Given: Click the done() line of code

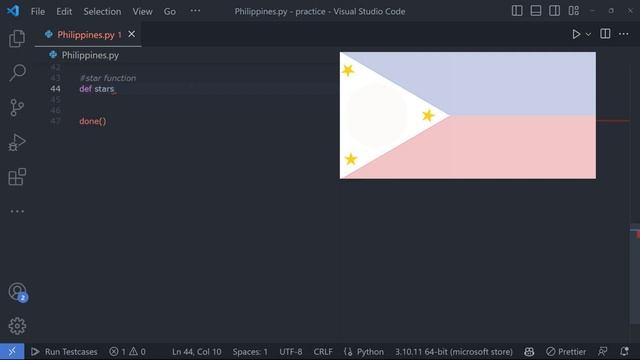Looking at the screenshot, I should (93, 121).
